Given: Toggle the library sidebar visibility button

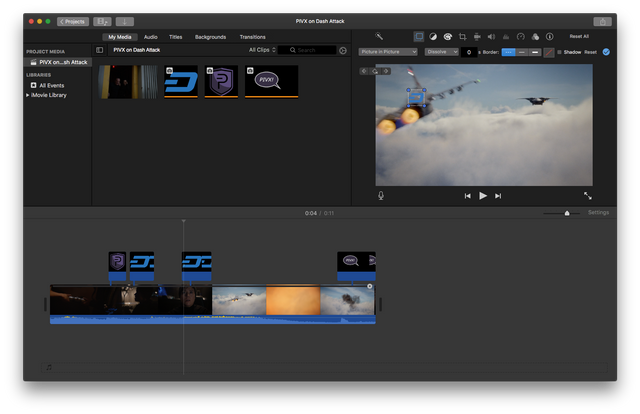Looking at the screenshot, I should 99,49.
